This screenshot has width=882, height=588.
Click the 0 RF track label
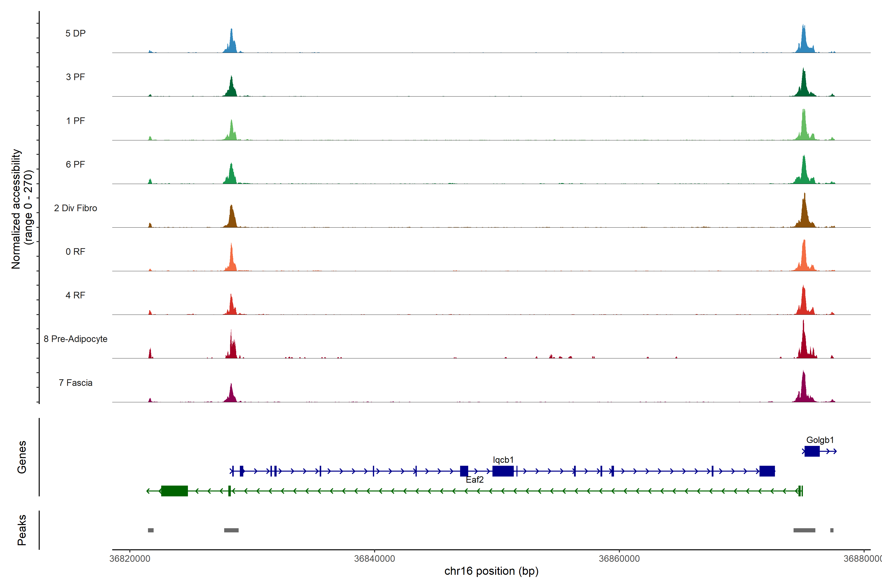[x=75, y=252]
